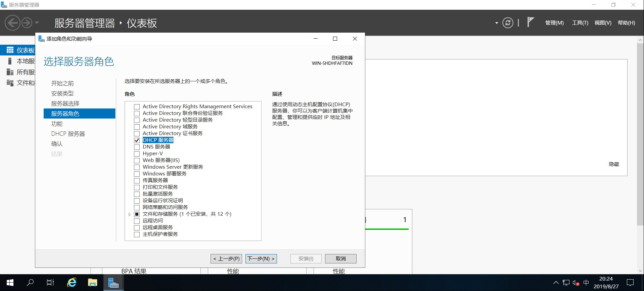The height and width of the screenshot is (291, 644).
Task: Click the refresh icon in Server Manager header
Action: coord(508,23)
